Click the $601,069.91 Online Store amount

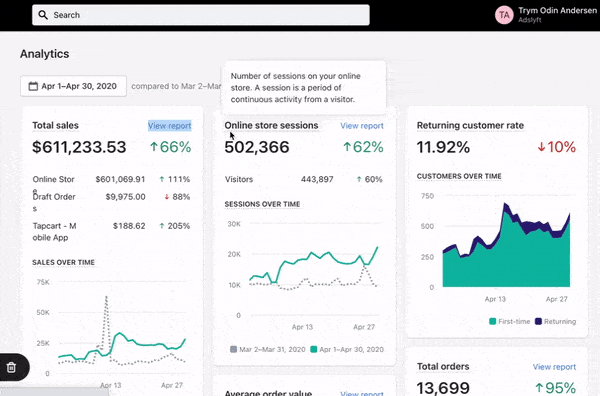point(120,179)
